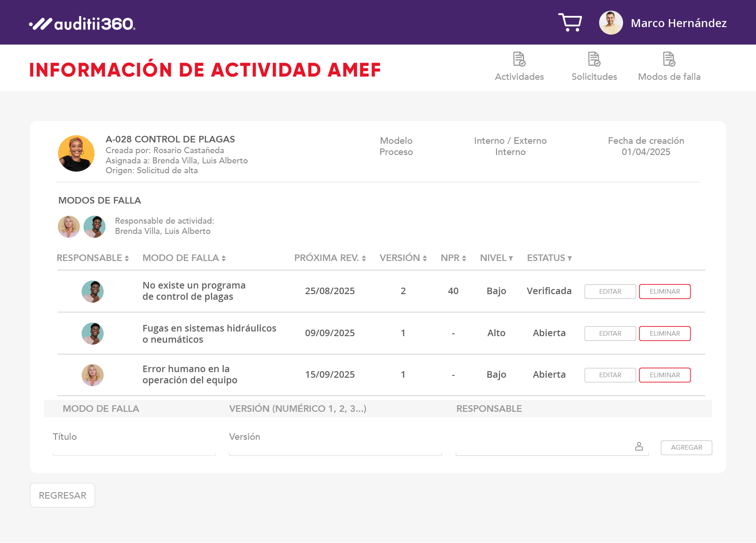Open Actividades document icon
Viewport: 756px width, 543px height.
click(519, 60)
